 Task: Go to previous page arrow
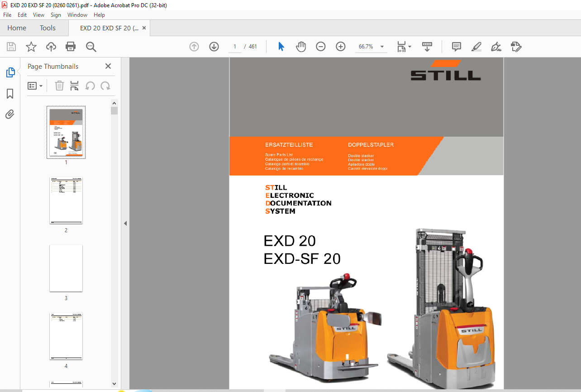[x=194, y=47]
